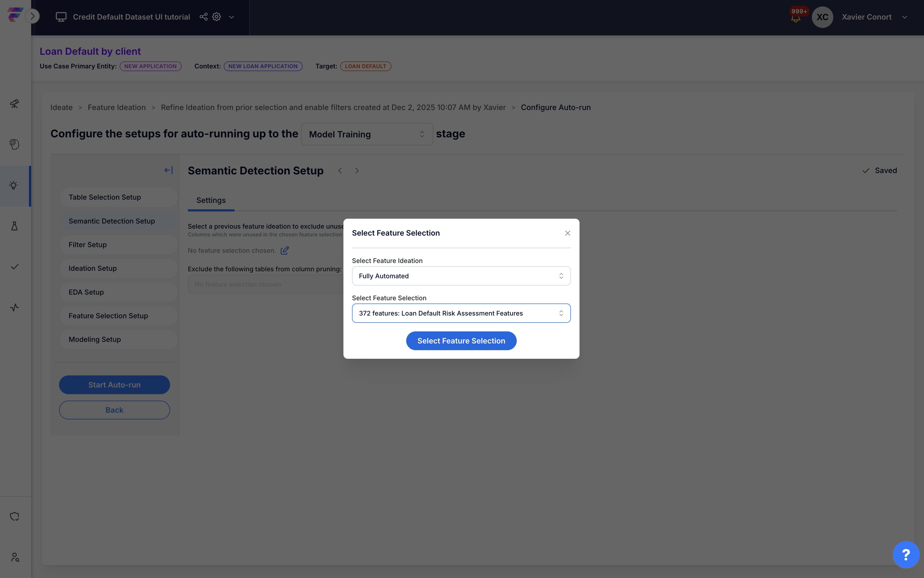Viewport: 924px width, 578px height.
Task: Open the Model Training stage dropdown
Action: [x=366, y=134]
